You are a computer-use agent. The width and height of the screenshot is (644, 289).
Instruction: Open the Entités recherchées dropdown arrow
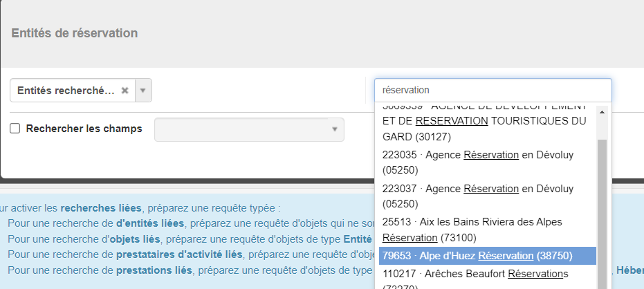[143, 91]
